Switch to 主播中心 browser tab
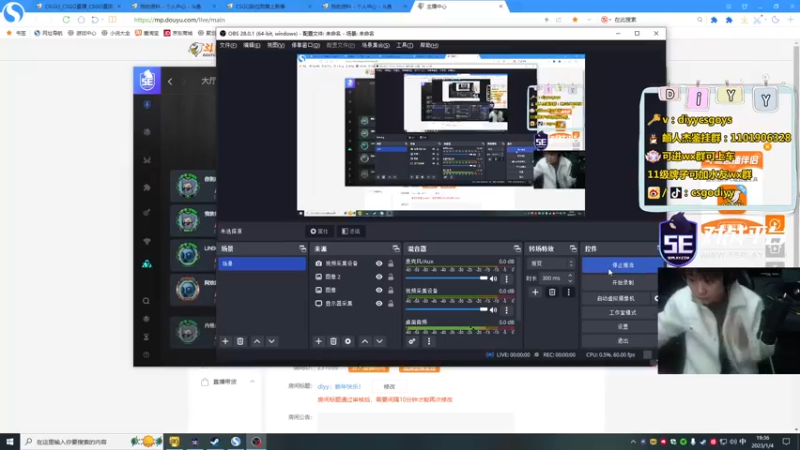This screenshot has width=800, height=450. tap(458, 6)
